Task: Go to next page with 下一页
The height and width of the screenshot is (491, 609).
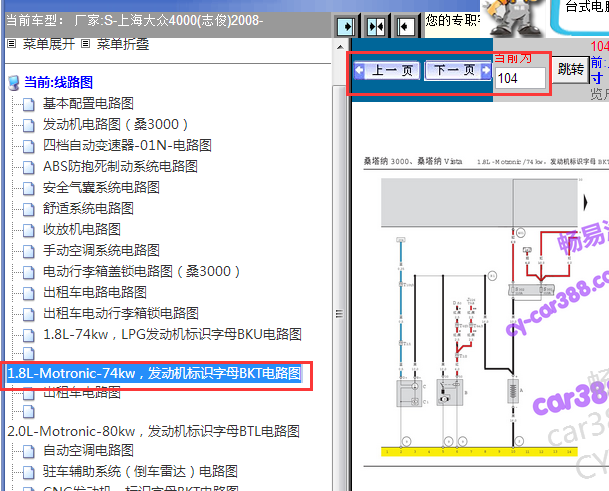Action: click(x=458, y=70)
